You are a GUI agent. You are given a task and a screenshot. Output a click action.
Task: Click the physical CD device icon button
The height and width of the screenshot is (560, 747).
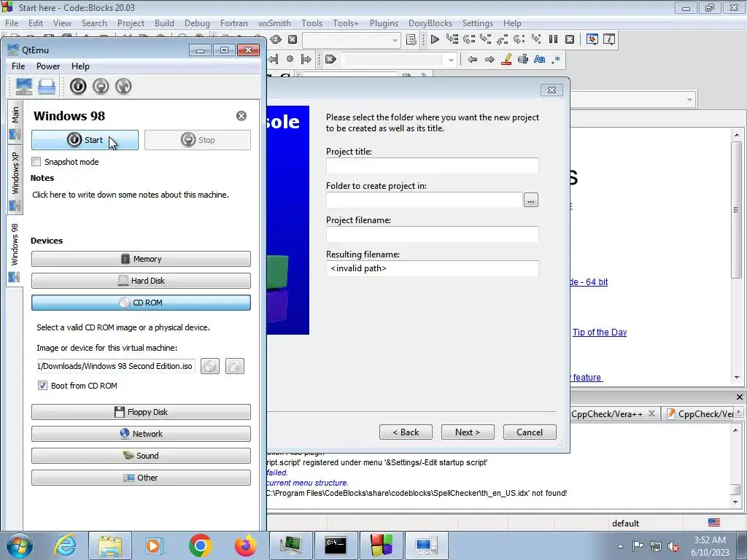[235, 366]
